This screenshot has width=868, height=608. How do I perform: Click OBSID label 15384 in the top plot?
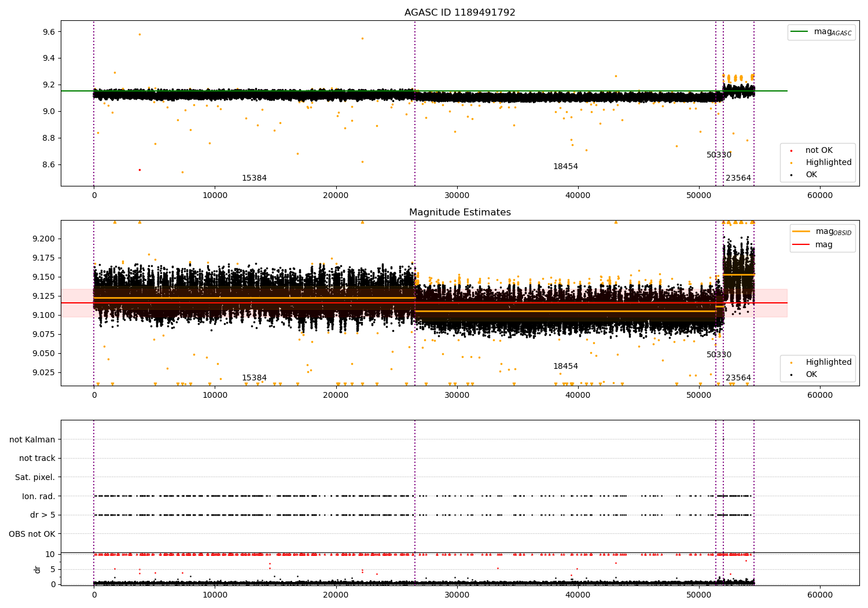coord(254,178)
